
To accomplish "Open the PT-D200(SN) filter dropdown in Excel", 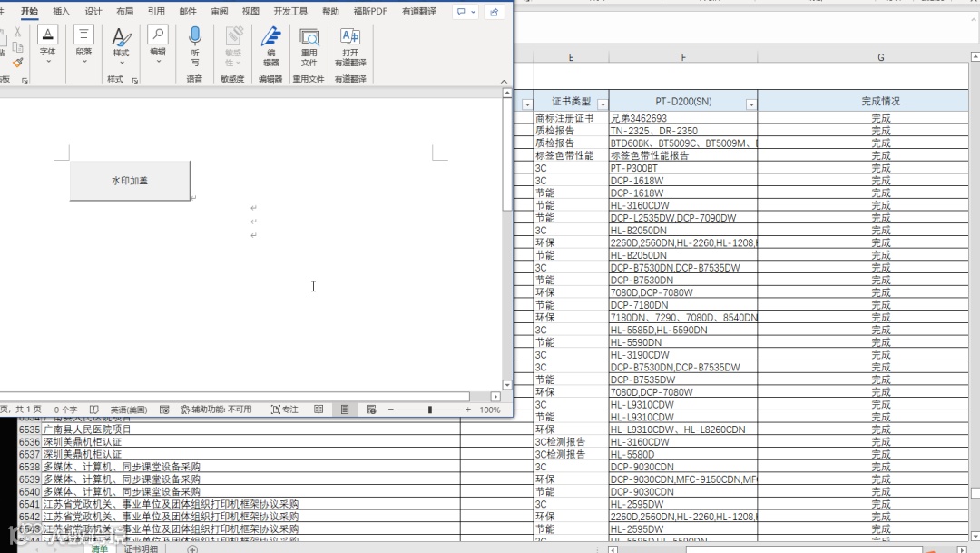I will pos(751,104).
